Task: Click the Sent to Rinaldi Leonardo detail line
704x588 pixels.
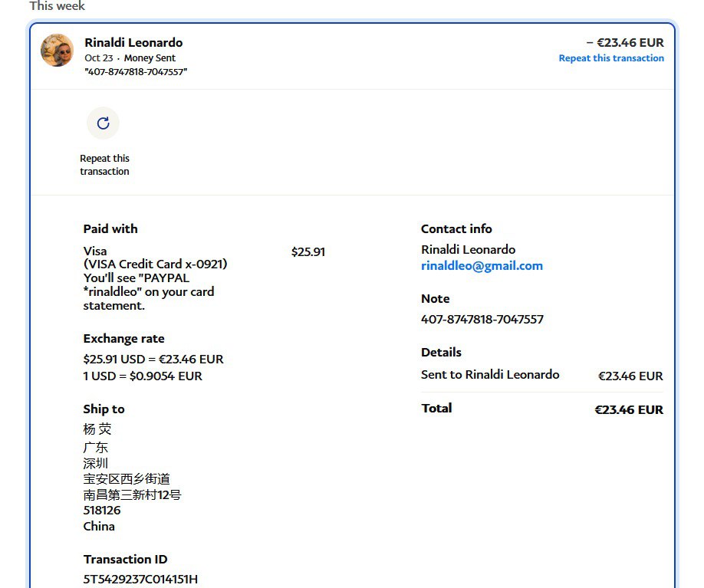Action: coord(490,375)
